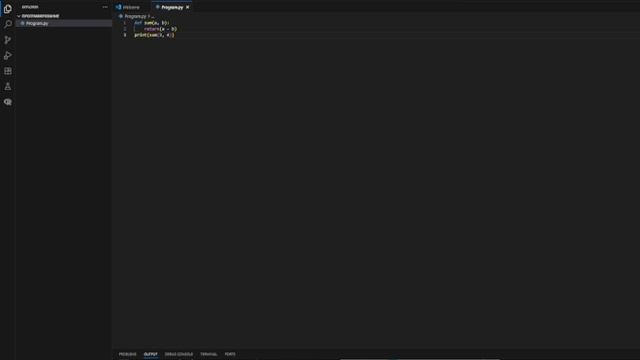Open the Testing flask view
The width and height of the screenshot is (640, 360).
(x=8, y=87)
